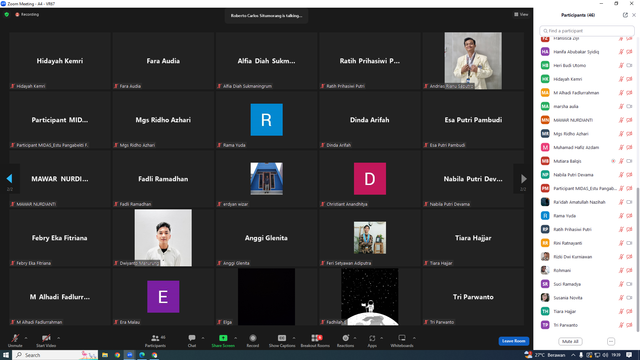This screenshot has width=640, height=360.
Task: Close the Participants panel
Action: pos(634,15)
